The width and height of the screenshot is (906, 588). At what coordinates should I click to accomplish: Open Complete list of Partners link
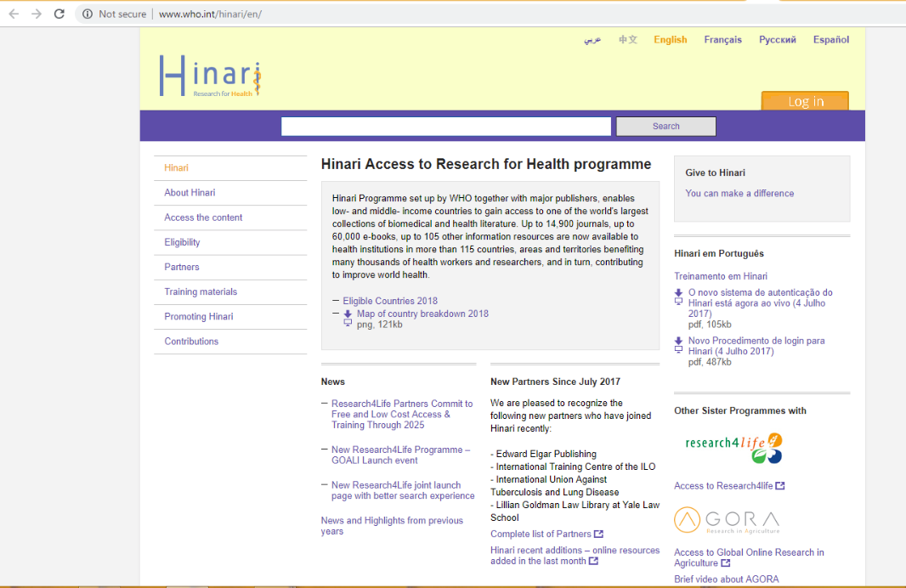(541, 534)
